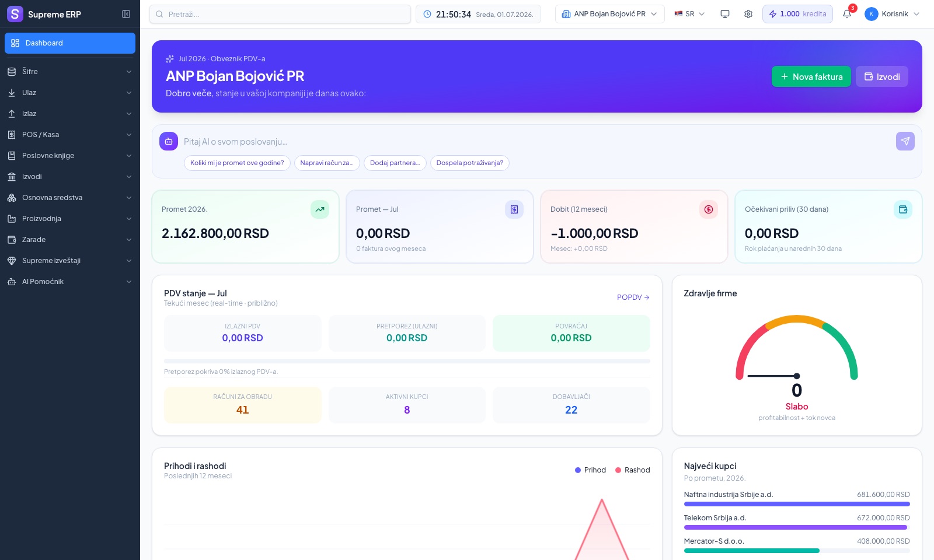Screen dimensions: 934x560
Task: Open the Zarade sidebar menu item
Action: (x=70, y=240)
